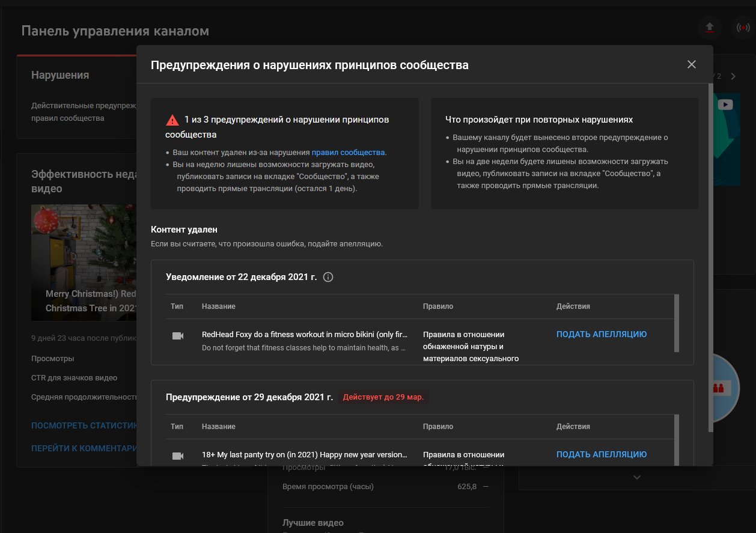Click the Просмотры row in dashboard card

pyautogui.click(x=53, y=358)
